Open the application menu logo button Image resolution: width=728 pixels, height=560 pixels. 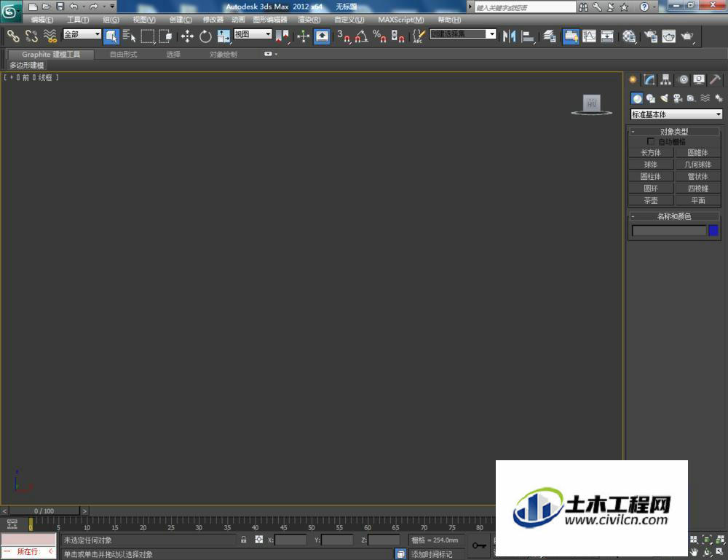10,12
